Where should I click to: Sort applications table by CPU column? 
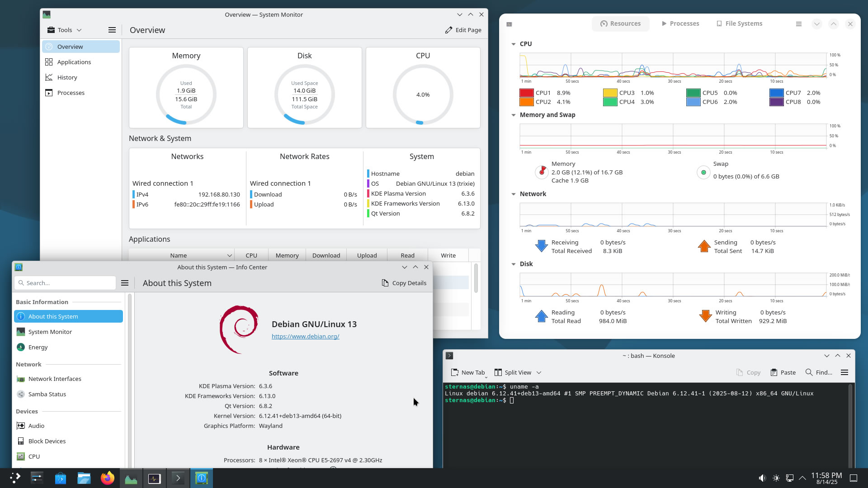coord(251,255)
